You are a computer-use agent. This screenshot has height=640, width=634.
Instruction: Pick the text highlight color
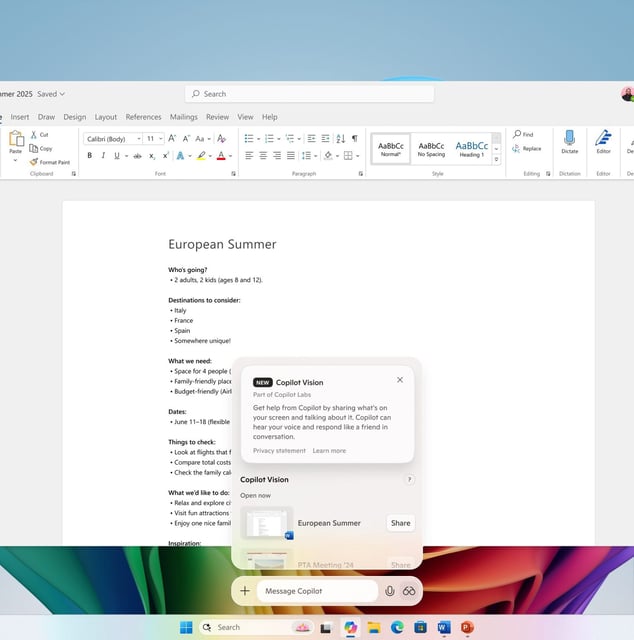pos(201,156)
